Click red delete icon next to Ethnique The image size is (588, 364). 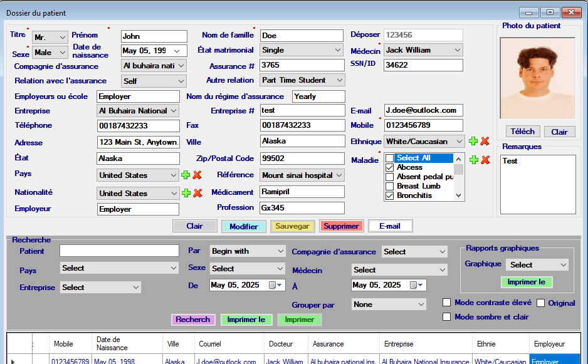tap(485, 142)
